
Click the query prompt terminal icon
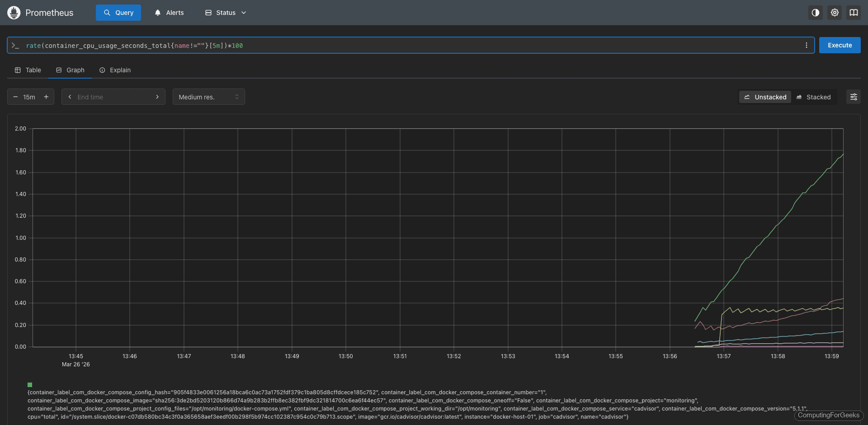click(x=16, y=45)
